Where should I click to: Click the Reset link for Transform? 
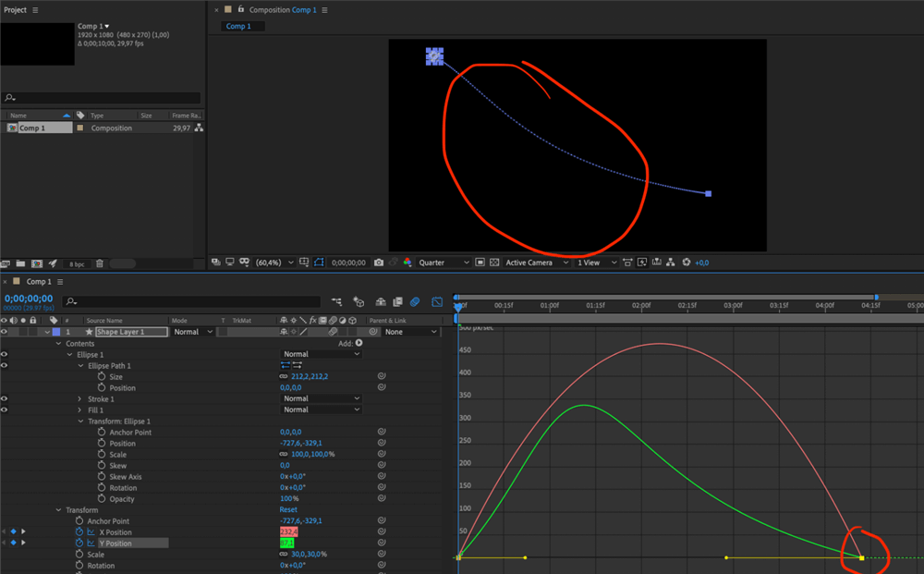pyautogui.click(x=287, y=509)
